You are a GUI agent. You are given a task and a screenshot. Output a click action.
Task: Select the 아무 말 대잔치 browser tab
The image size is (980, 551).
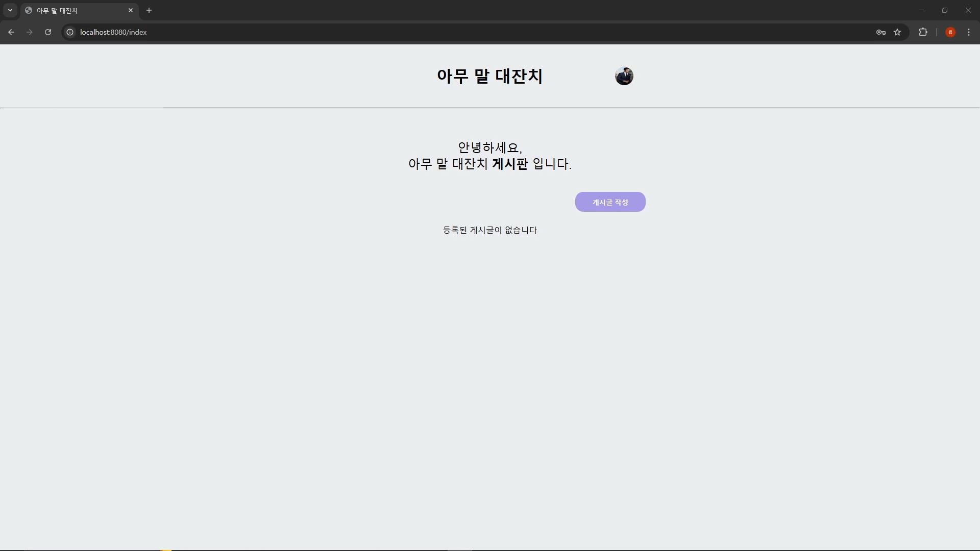80,11
